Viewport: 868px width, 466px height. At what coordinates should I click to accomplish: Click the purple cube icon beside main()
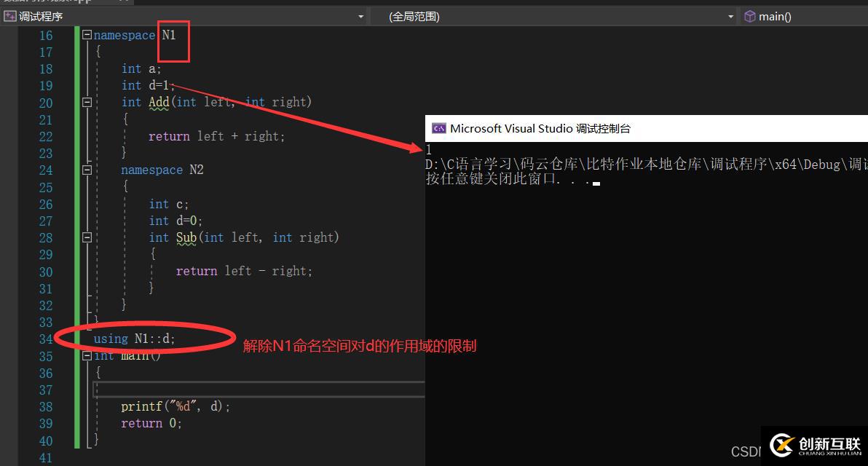(749, 16)
